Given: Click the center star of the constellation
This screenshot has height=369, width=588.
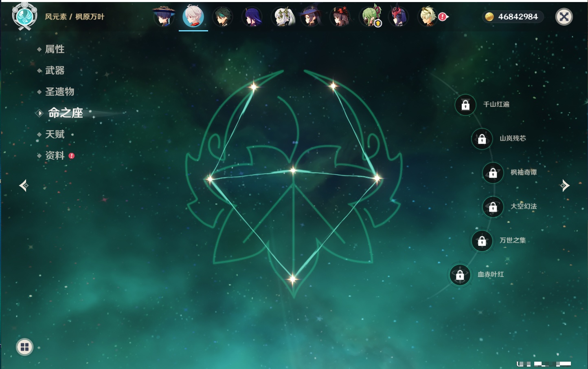Looking at the screenshot, I should point(293,170).
